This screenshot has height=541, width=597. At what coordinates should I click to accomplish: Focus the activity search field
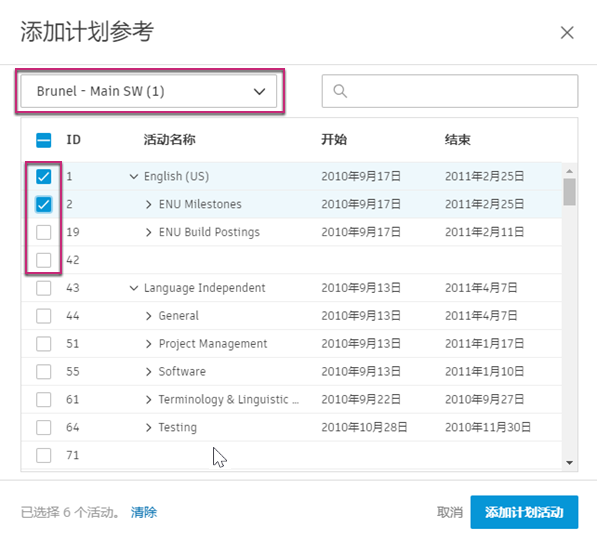tap(450, 91)
